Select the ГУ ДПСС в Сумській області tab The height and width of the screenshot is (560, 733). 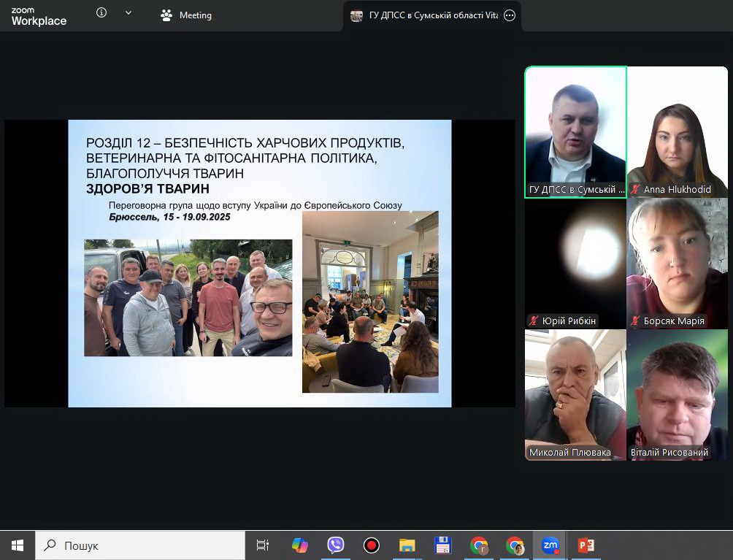click(423, 15)
